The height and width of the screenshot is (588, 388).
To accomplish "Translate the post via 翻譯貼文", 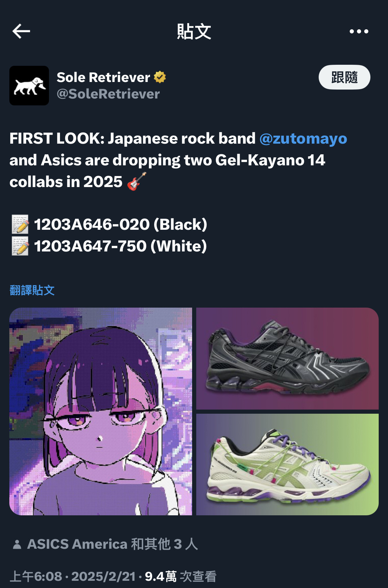I will pyautogui.click(x=32, y=290).
